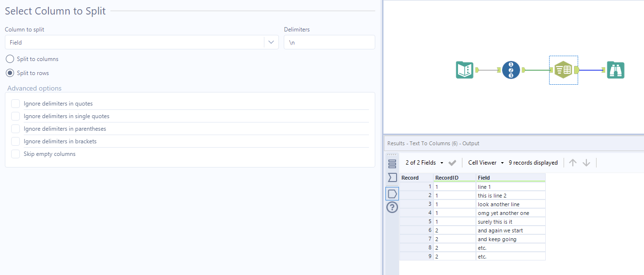Click the Record ID tool output anchor
Screen dimensions: 644x275
(x=523, y=70)
